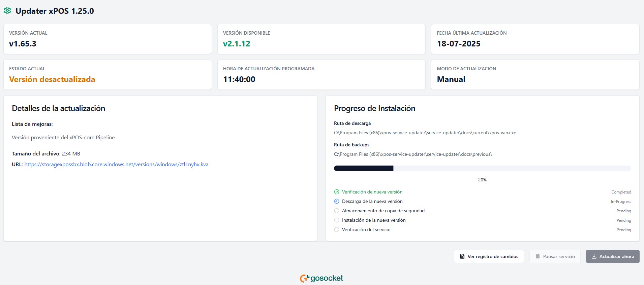This screenshot has height=285, width=644.
Task: Click the completed checkmark icon for Verificación de nueva versión
Action: click(x=337, y=192)
